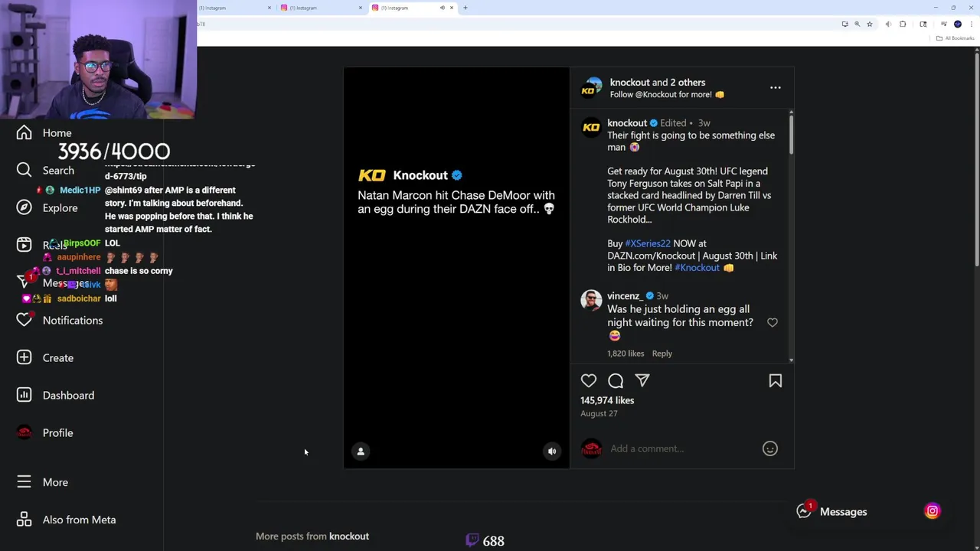
Task: Open browser profile avatar
Action: (957, 24)
